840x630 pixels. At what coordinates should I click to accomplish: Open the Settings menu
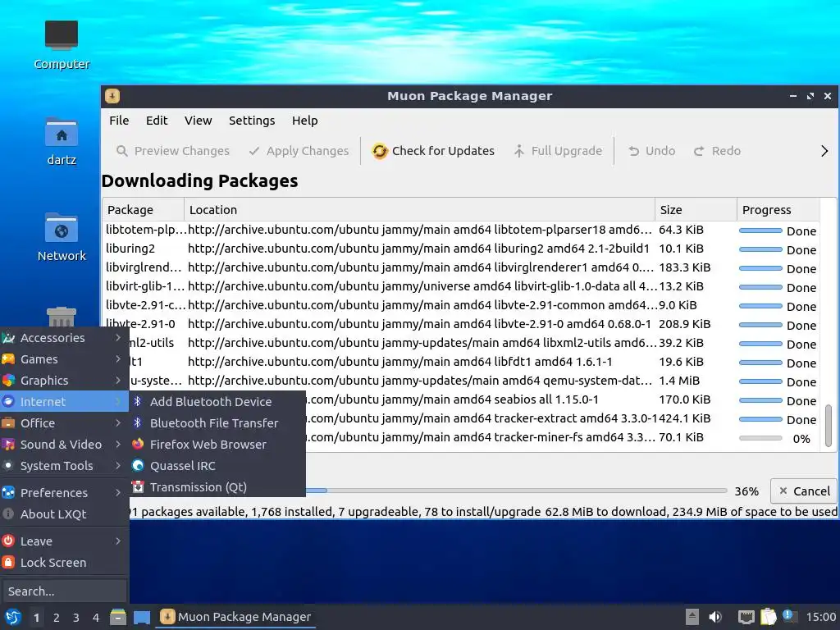click(x=252, y=121)
